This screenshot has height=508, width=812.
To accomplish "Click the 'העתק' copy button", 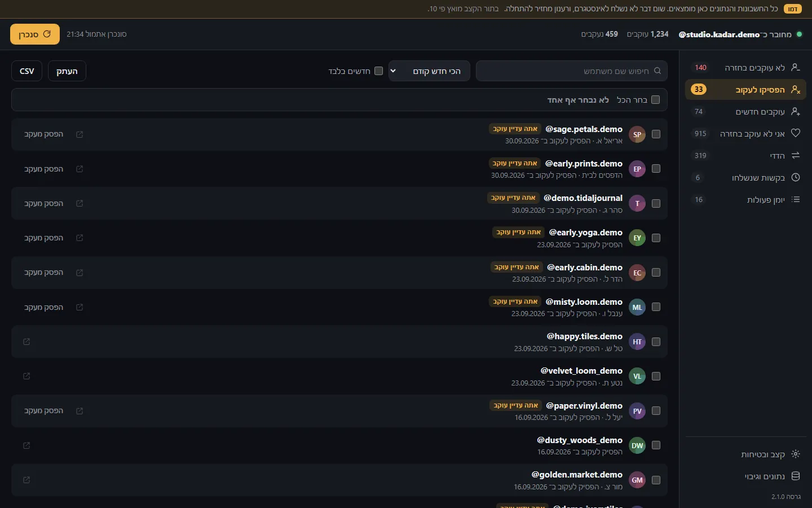I will (x=67, y=71).
